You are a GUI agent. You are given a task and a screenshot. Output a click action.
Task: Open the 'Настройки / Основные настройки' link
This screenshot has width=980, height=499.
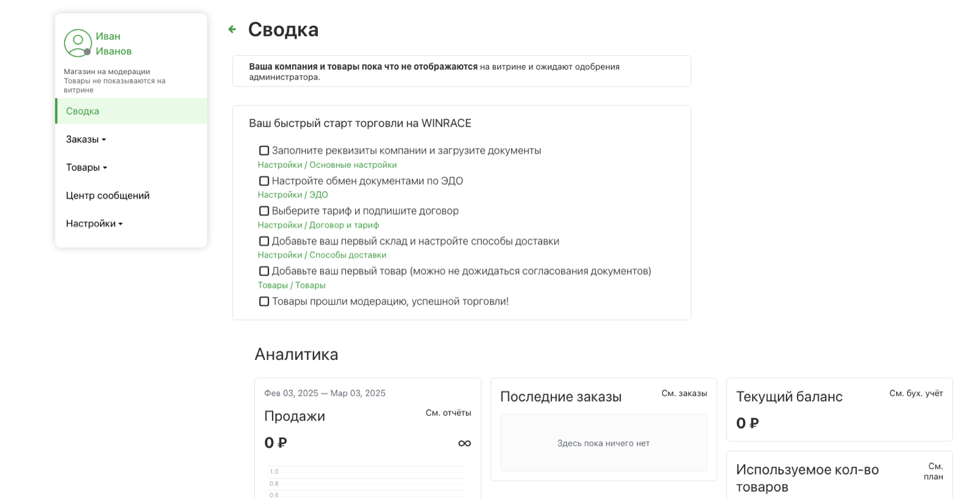point(327,165)
